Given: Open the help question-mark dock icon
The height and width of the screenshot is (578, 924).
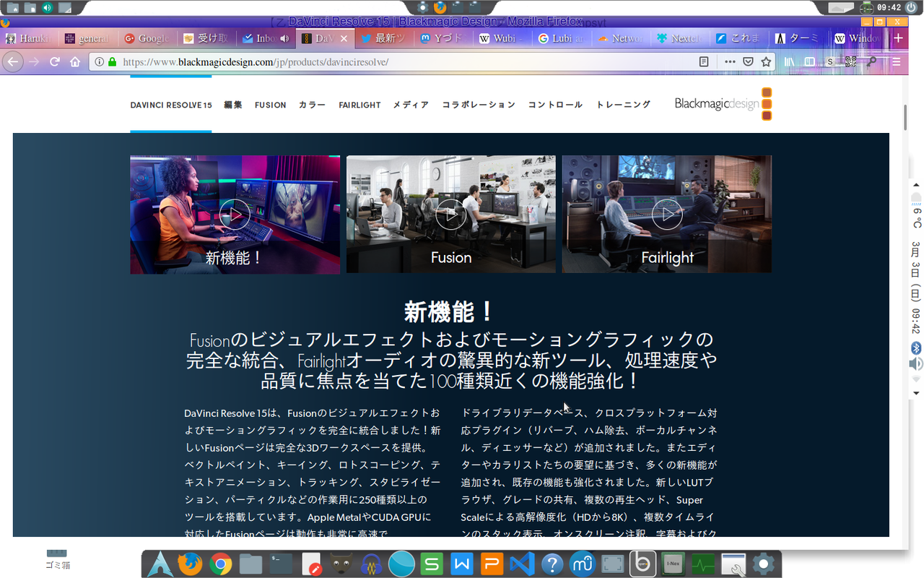Looking at the screenshot, I should click(552, 564).
